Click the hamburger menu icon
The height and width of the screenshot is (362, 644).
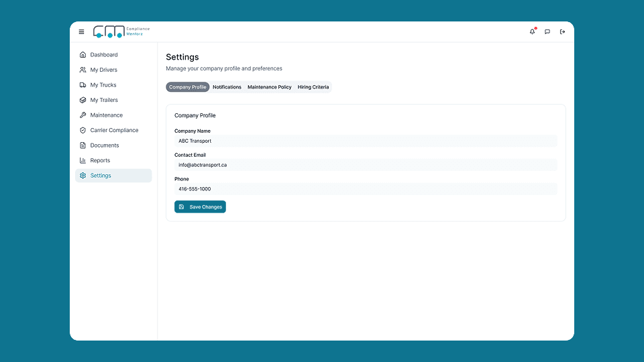(82, 32)
